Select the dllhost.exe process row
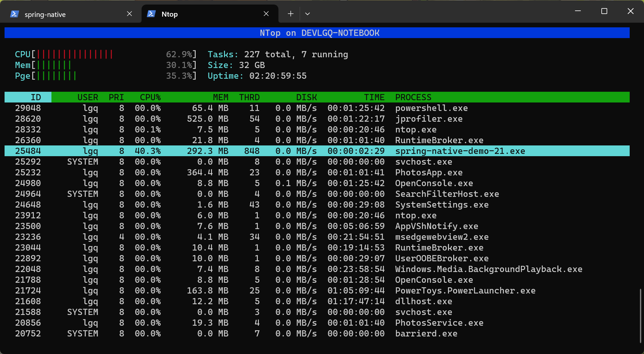Screen dimensions: 644x354 [317, 301]
